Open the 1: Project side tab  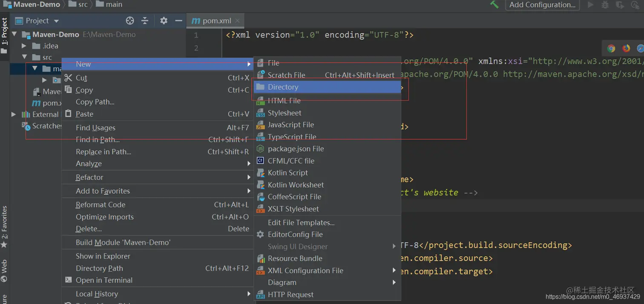[4, 35]
